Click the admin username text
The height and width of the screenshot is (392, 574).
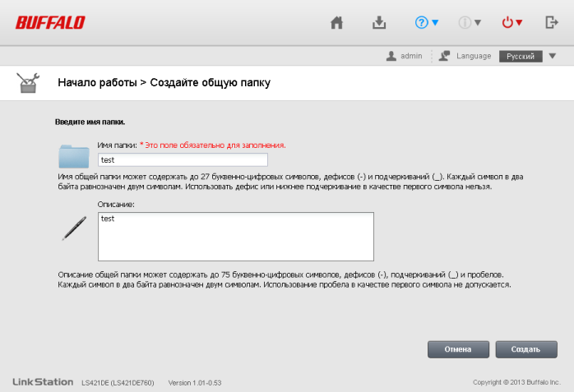(x=411, y=56)
